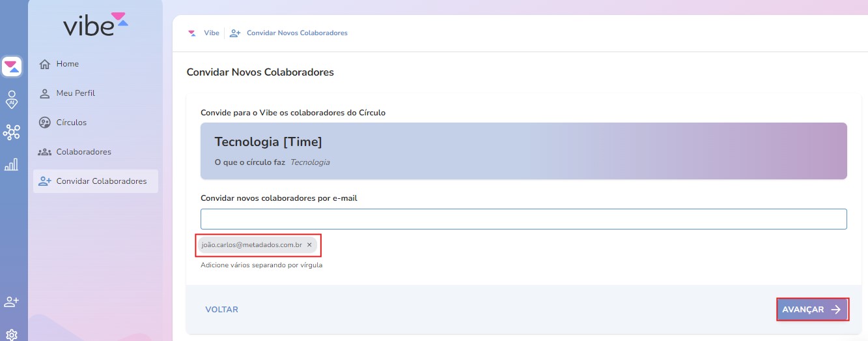Click the e-mail invite input field

[524, 219]
